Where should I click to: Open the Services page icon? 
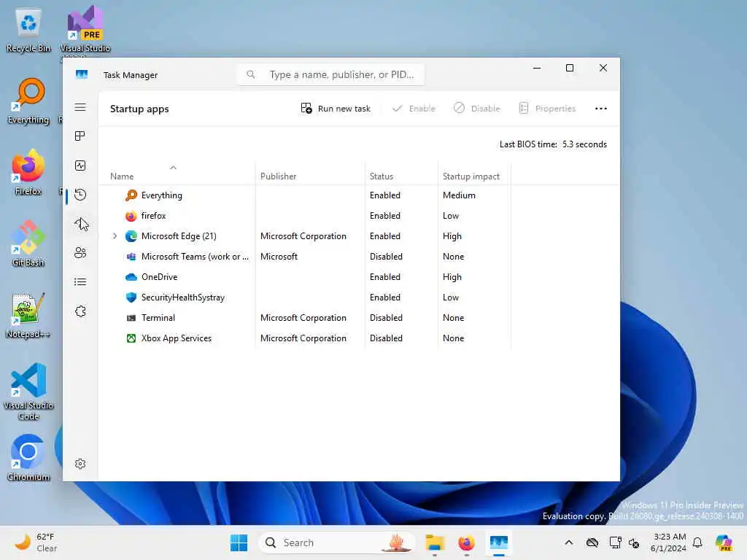click(x=80, y=311)
